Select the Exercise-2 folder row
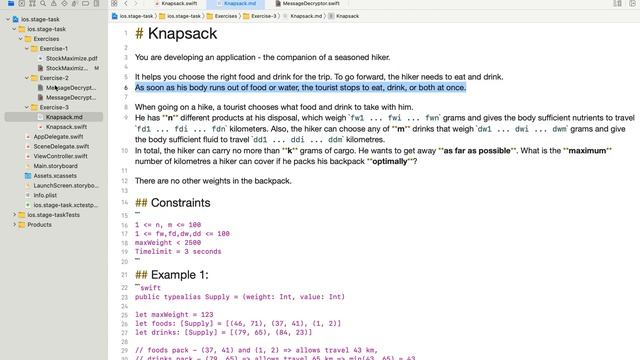 (x=54, y=78)
